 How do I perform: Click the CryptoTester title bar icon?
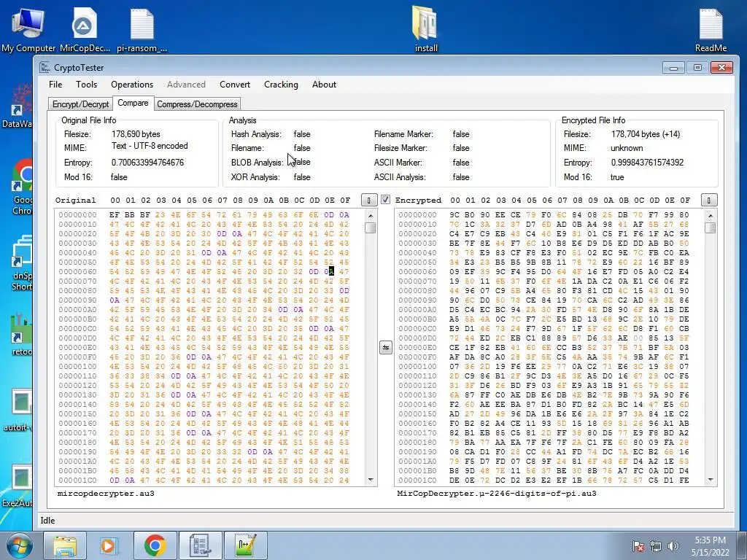(x=44, y=68)
